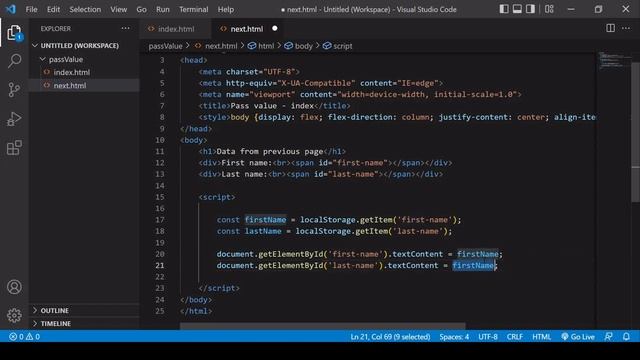Viewport: 640px width, 360px height.
Task: Open Run and Debug view
Action: tap(14, 119)
